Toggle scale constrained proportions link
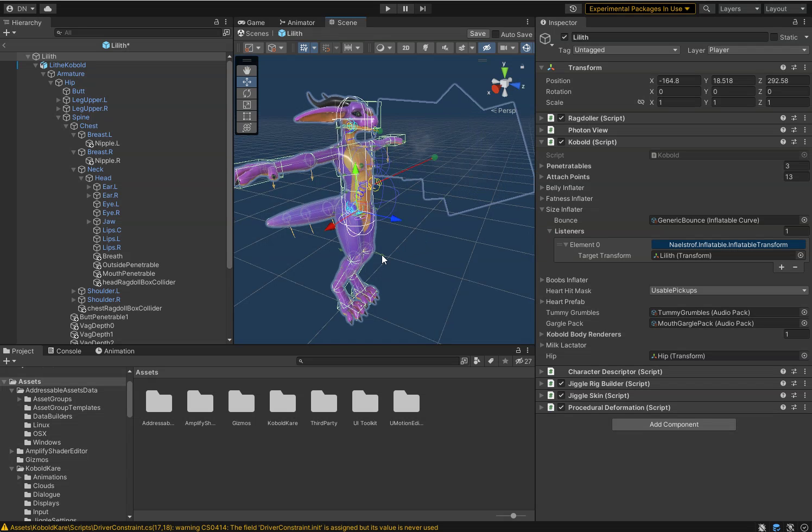This screenshot has width=812, height=532. 640,103
